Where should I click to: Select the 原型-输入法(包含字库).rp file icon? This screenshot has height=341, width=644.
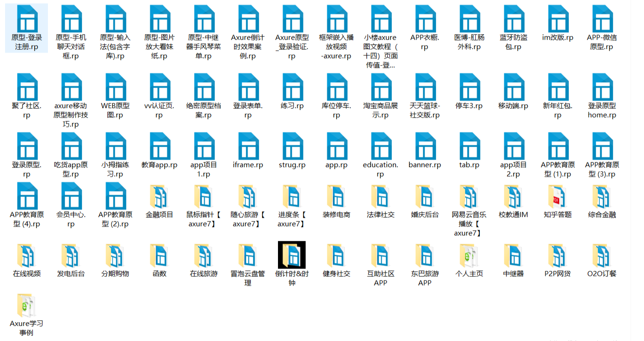(x=116, y=18)
